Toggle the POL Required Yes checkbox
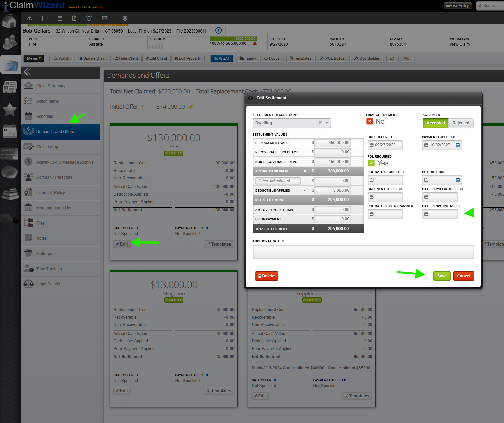This screenshot has height=423, width=504. 371,163
